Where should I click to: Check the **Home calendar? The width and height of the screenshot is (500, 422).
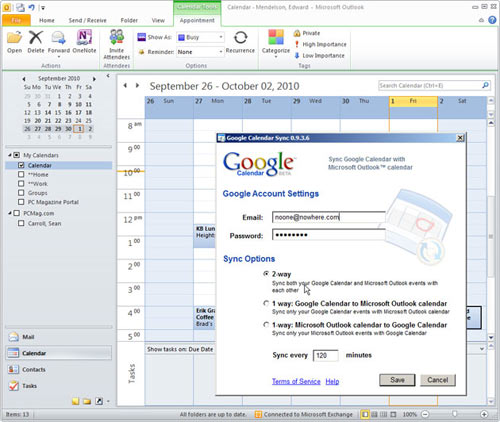(x=21, y=174)
